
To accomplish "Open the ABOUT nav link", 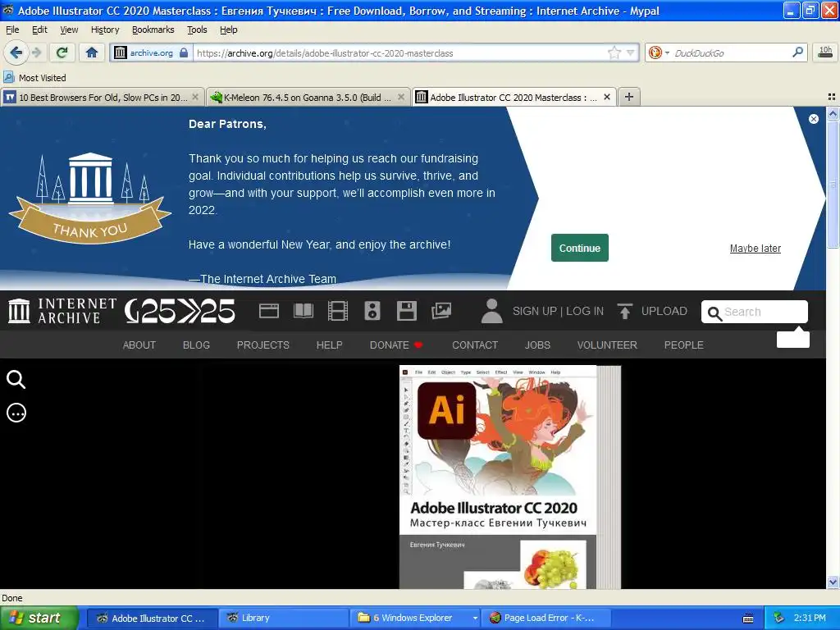I will [x=139, y=345].
